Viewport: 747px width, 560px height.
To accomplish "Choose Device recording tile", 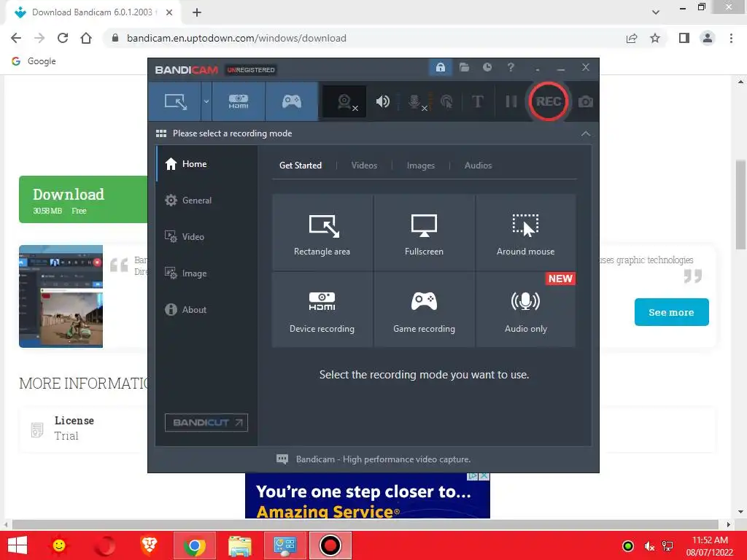I will pyautogui.click(x=322, y=309).
